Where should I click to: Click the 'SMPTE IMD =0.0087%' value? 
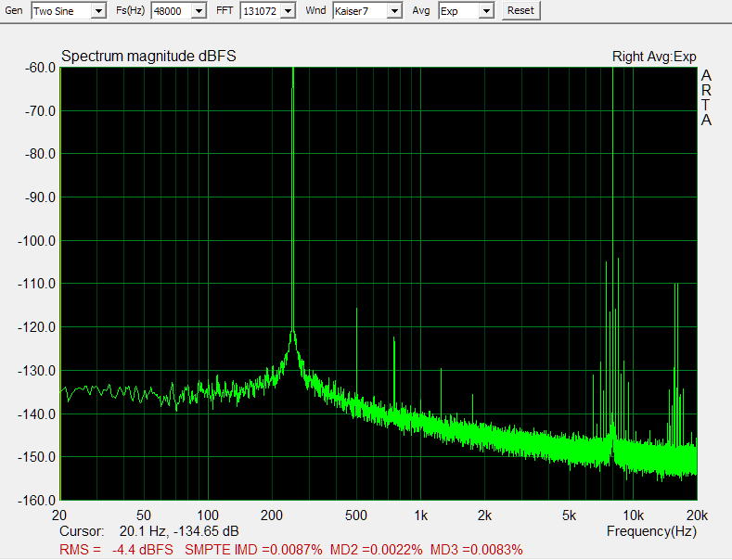pyautogui.click(x=253, y=549)
